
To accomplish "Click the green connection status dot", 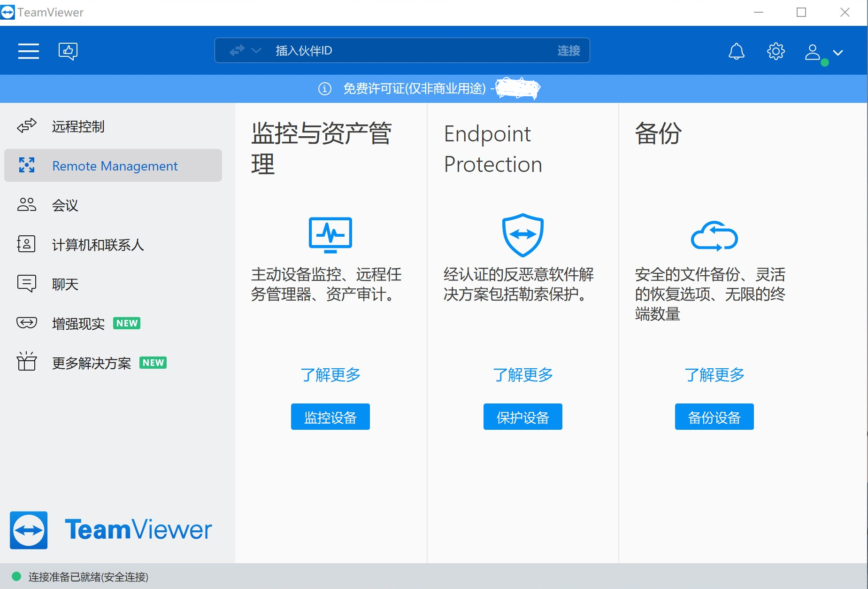I will pyautogui.click(x=16, y=576).
